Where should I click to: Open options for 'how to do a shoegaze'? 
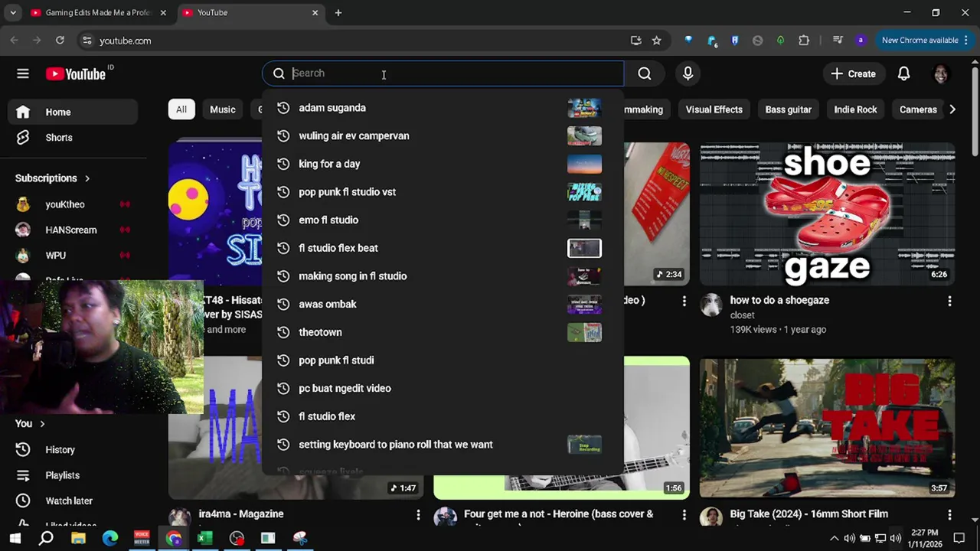(x=949, y=302)
